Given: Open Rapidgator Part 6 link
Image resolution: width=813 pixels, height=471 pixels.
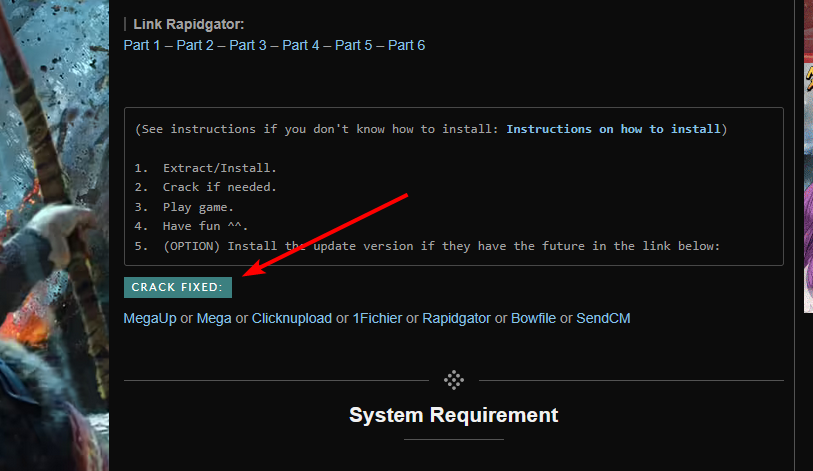Looking at the screenshot, I should 406,45.
